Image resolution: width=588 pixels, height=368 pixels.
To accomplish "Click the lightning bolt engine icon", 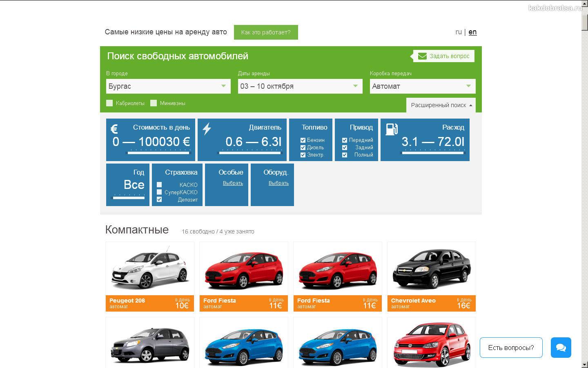I will [x=207, y=129].
